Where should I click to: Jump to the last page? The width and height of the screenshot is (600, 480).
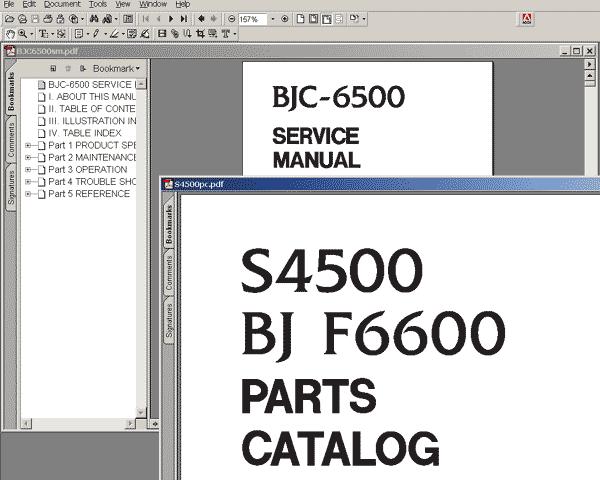pos(184,19)
